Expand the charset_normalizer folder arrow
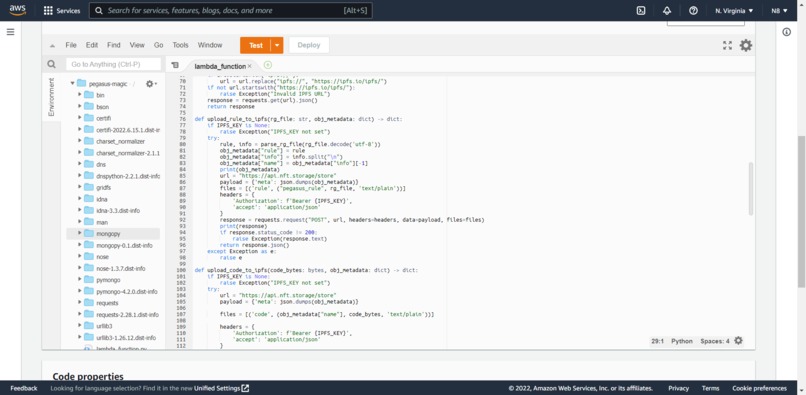The image size is (806, 395). point(80,141)
